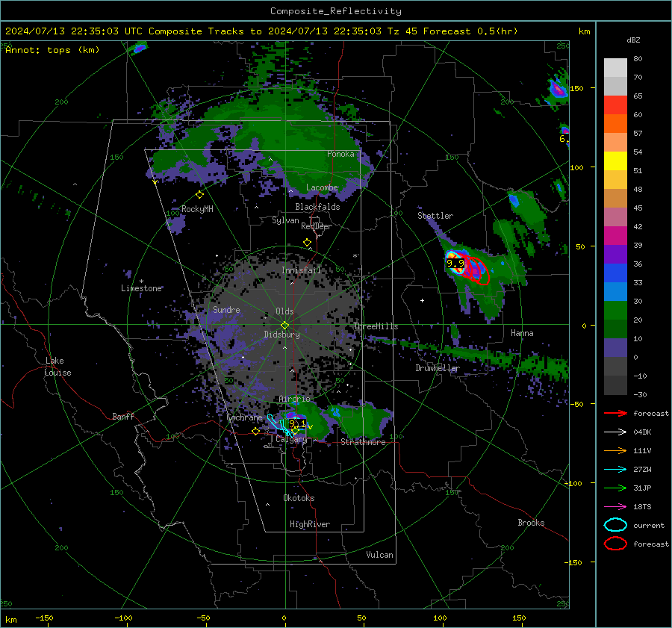Select the orange 111V arrow legend entry

(615, 450)
